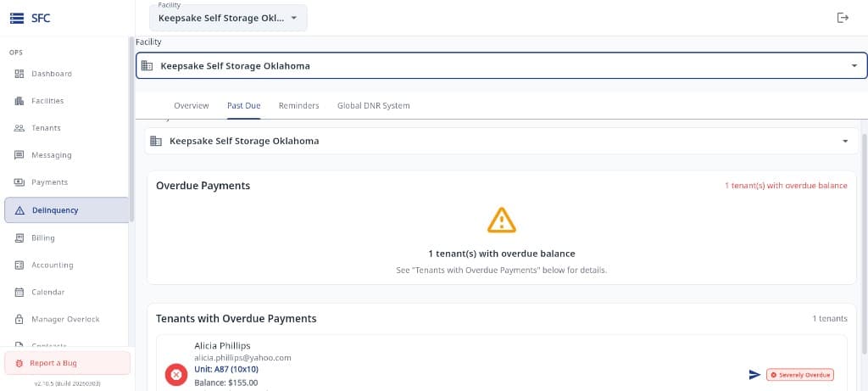Viewport: 868px width, 391px height.
Task: Open Tenants from the sidebar
Action: (x=66, y=128)
